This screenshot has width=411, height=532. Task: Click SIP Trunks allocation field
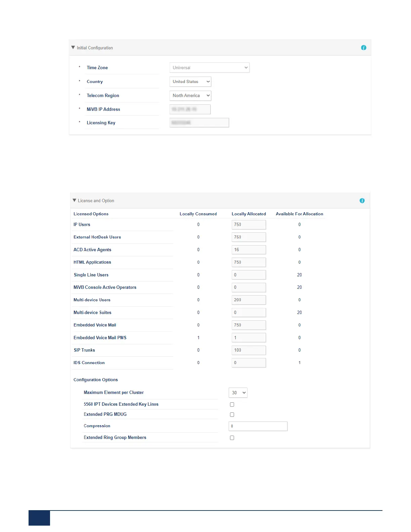(x=249, y=350)
